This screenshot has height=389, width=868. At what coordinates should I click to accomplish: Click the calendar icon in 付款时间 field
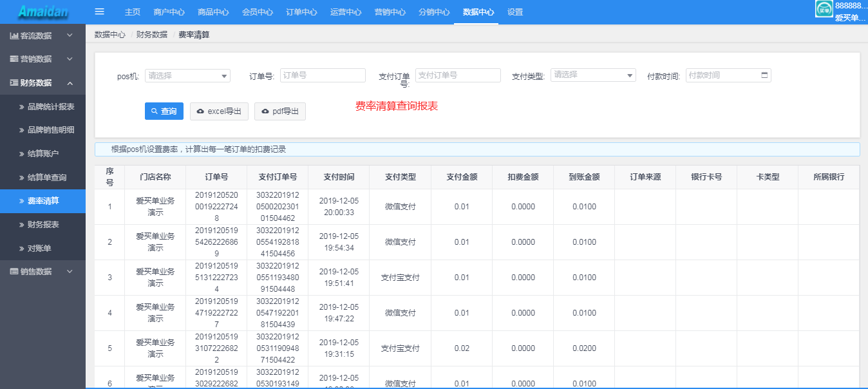[764, 75]
